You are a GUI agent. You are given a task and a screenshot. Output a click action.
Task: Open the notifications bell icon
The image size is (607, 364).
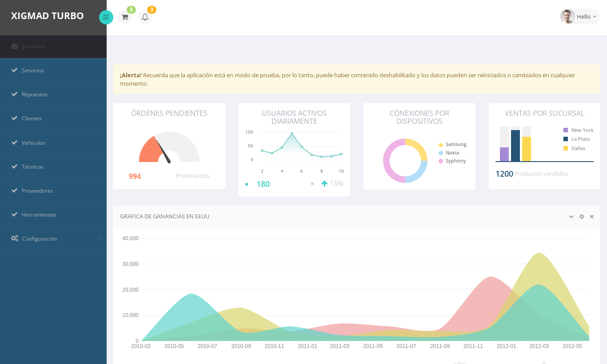pos(145,17)
